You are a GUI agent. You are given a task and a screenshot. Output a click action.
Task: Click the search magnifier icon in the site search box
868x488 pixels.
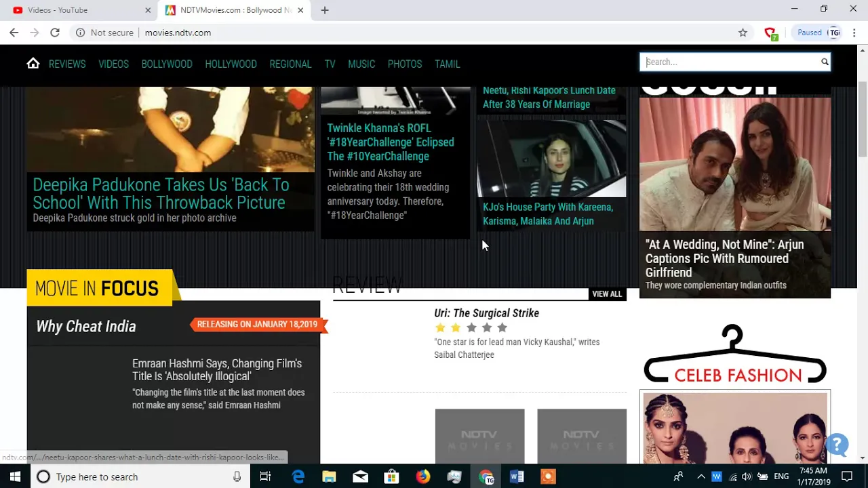pyautogui.click(x=825, y=62)
